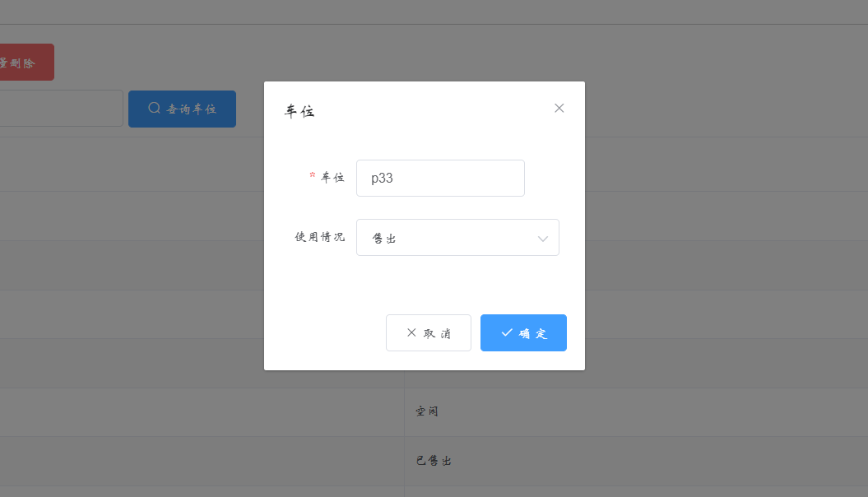Click the 使用情况 field label
This screenshot has height=497, width=868.
[319, 237]
